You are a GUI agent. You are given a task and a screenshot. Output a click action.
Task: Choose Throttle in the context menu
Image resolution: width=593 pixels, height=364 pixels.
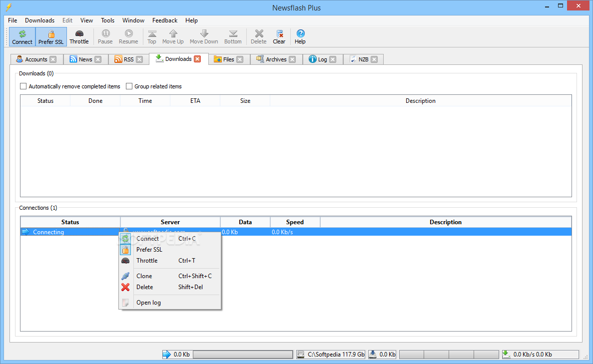click(170, 261)
